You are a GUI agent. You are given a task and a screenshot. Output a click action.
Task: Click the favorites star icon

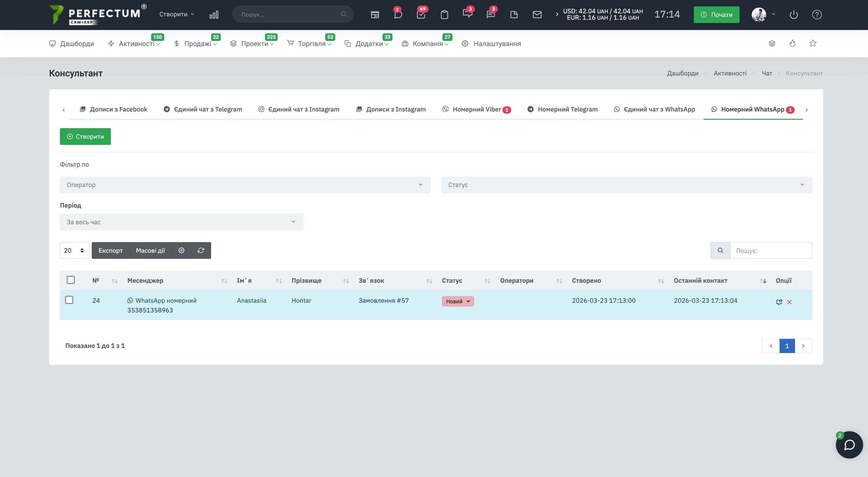(813, 43)
